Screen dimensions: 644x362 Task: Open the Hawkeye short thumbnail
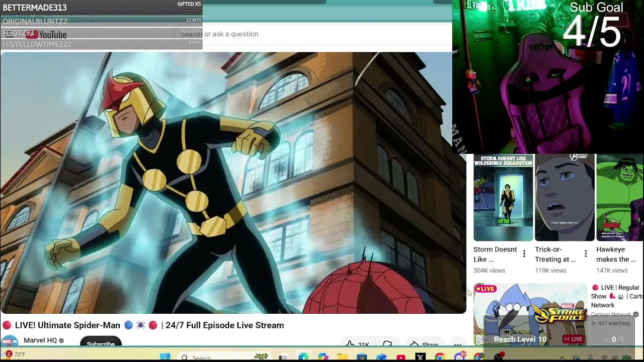[620, 198]
